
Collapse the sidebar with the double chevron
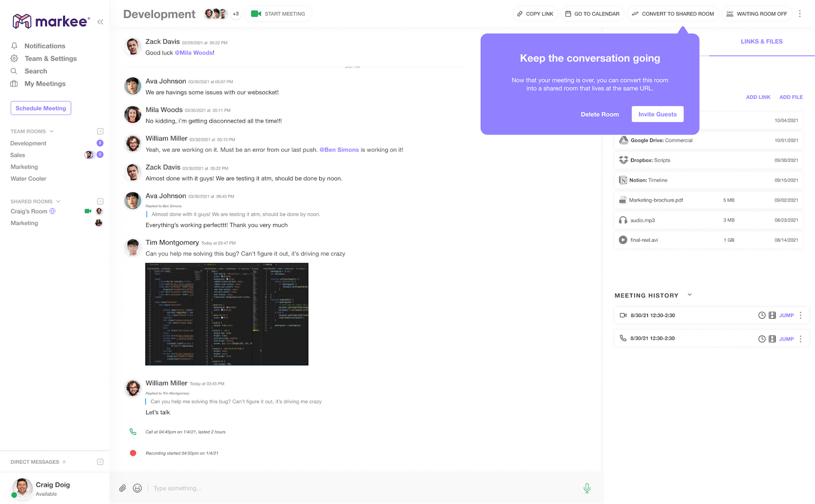click(x=100, y=21)
